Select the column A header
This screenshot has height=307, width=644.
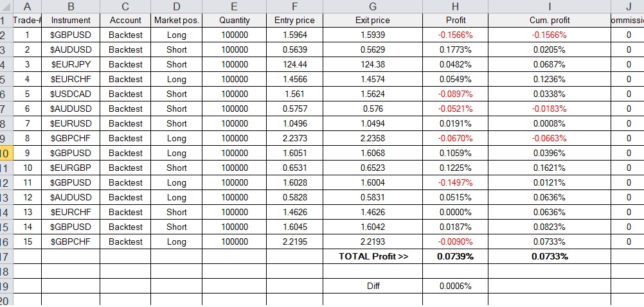click(x=27, y=6)
